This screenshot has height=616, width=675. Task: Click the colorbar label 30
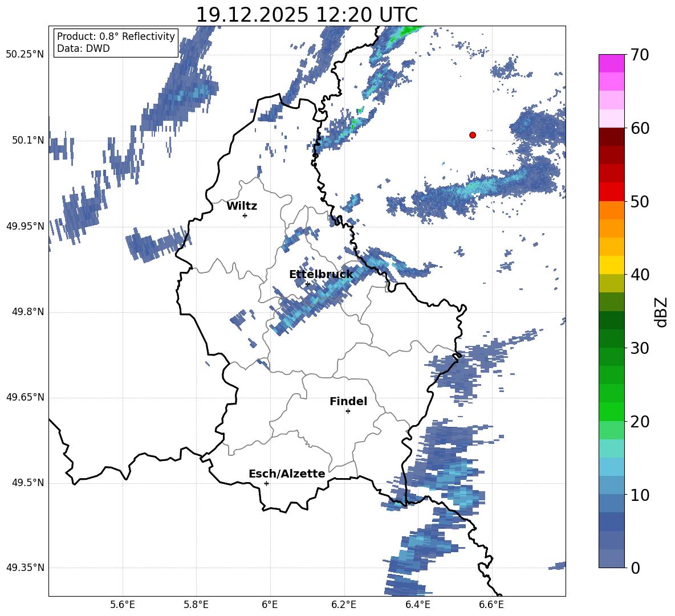click(640, 348)
